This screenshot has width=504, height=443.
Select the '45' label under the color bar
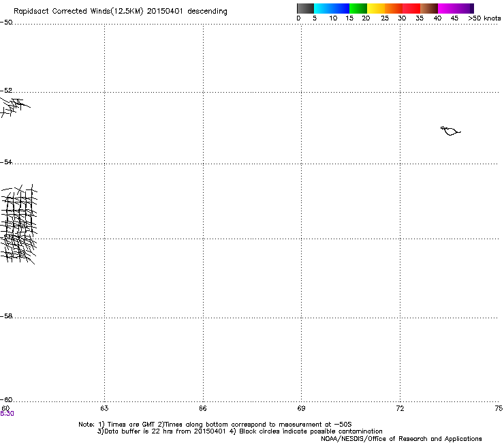pyautogui.click(x=454, y=18)
